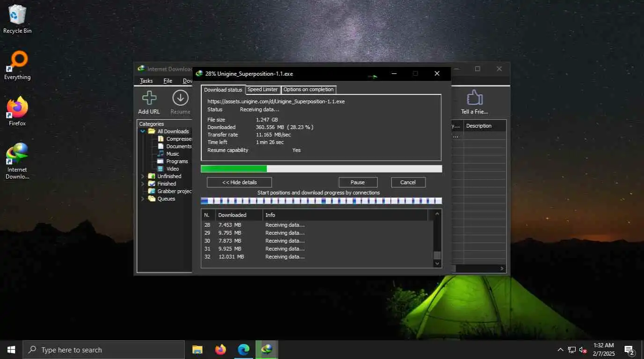This screenshot has height=359, width=644.
Task: Click the connections progress segment bar
Action: click(x=321, y=201)
